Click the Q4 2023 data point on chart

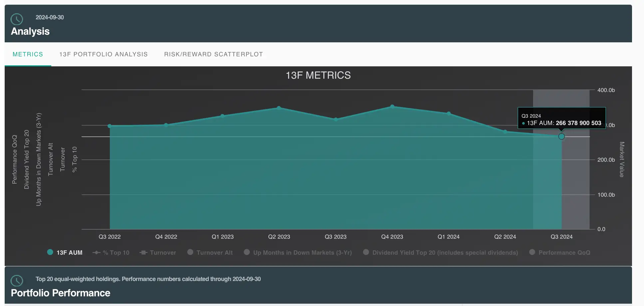pyautogui.click(x=392, y=107)
